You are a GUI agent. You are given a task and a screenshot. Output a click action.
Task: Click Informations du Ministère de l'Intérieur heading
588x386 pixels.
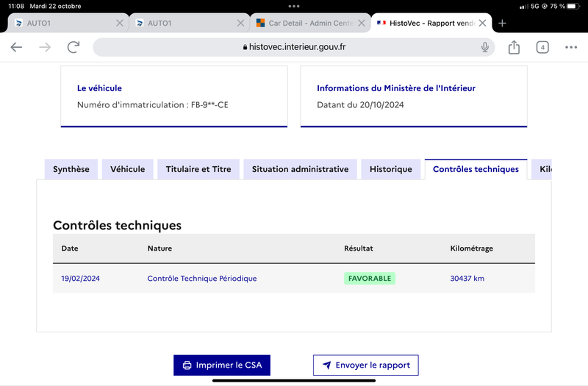[396, 88]
